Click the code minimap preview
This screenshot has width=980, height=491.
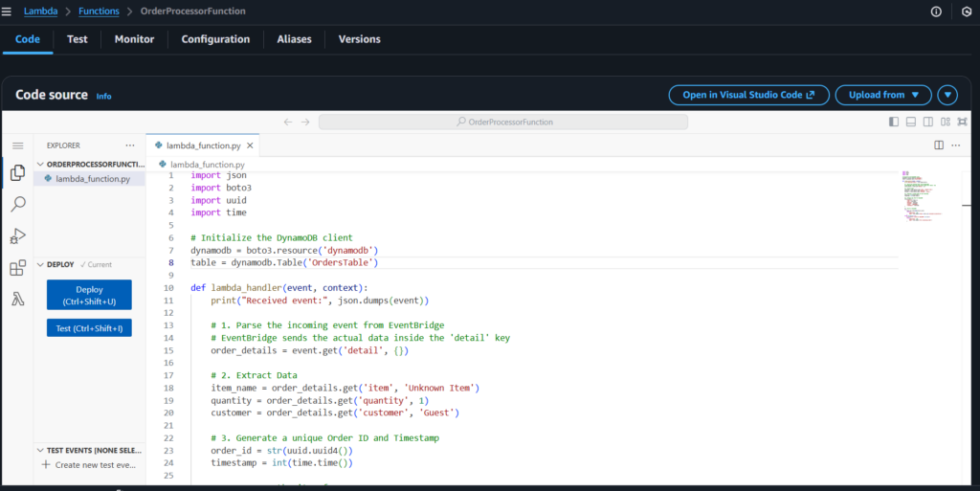[x=919, y=196]
